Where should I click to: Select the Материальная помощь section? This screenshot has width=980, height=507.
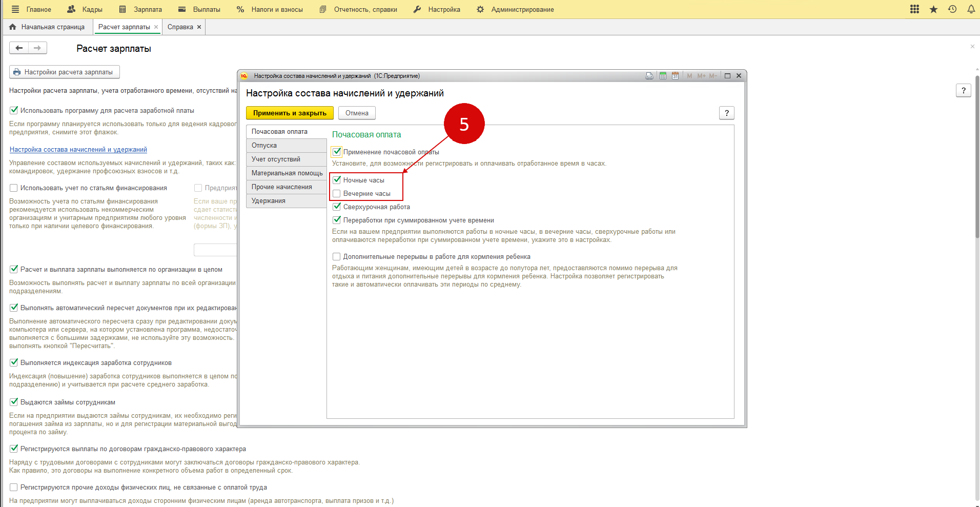[x=286, y=173]
